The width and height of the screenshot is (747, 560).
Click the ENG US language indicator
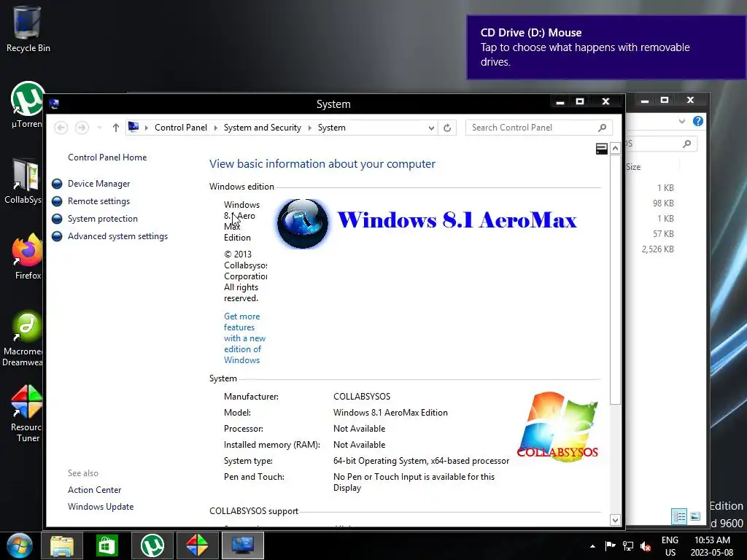[x=670, y=546]
